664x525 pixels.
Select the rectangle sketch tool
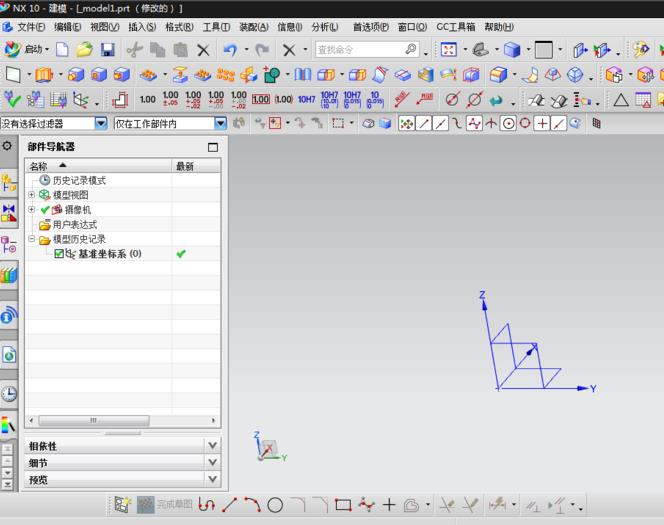343,505
